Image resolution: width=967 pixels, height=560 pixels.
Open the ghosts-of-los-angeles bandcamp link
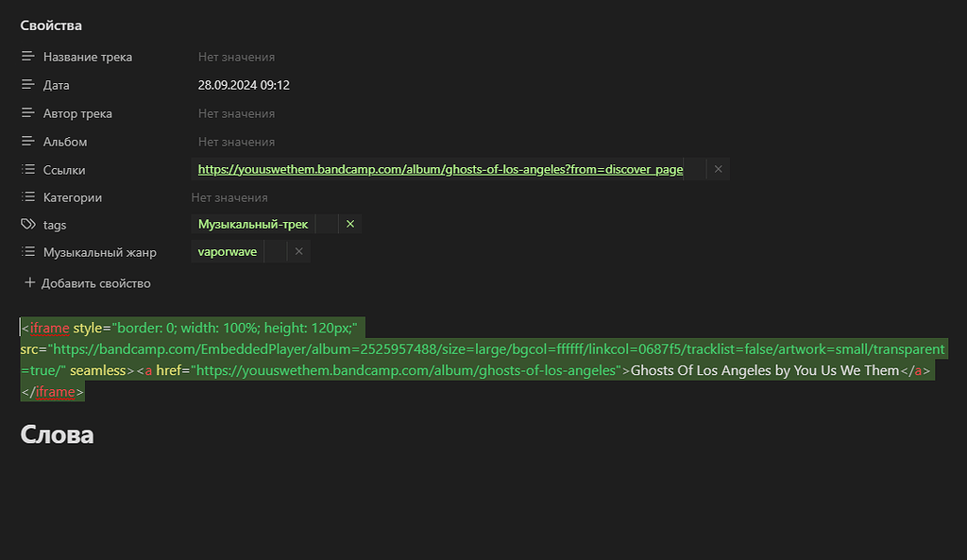[439, 169]
